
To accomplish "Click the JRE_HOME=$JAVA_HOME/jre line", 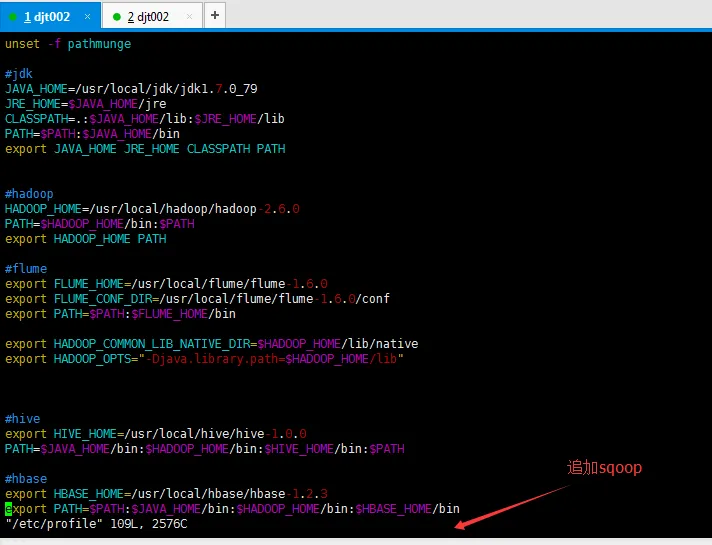I will click(x=86, y=104).
